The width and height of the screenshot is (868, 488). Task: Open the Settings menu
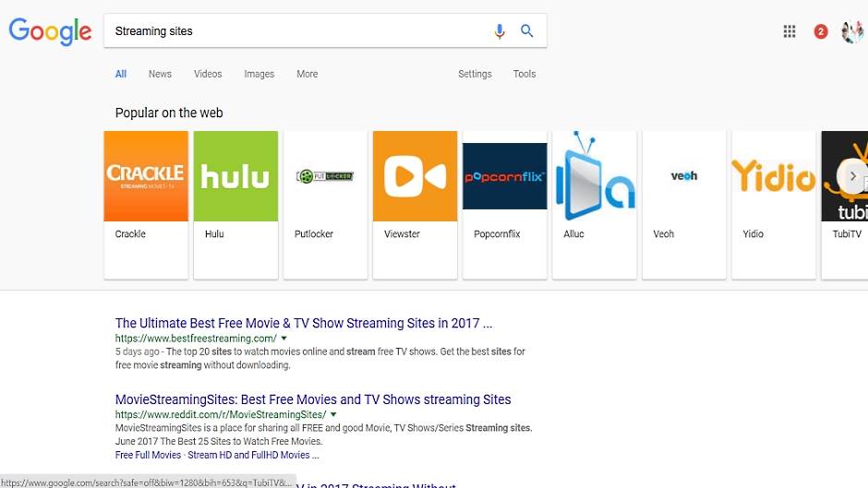point(475,74)
